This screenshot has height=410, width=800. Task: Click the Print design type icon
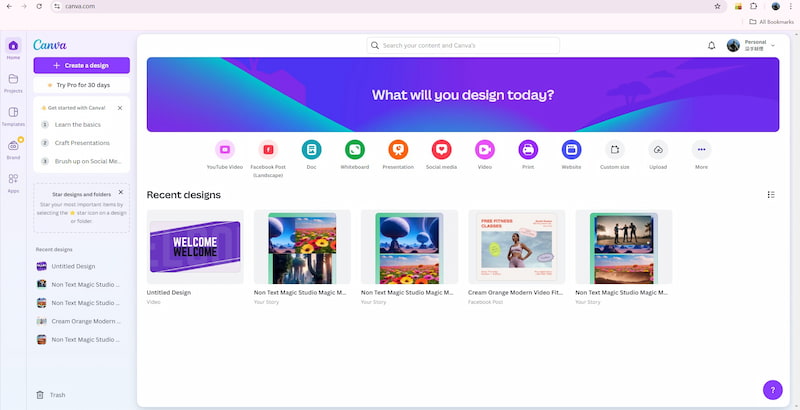coord(528,149)
